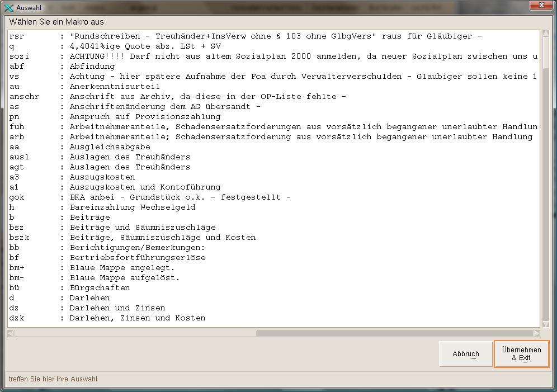This screenshot has width=557, height=392.
Task: Click the vertical scrollbar down arrow
Action: pyautogui.click(x=546, y=323)
